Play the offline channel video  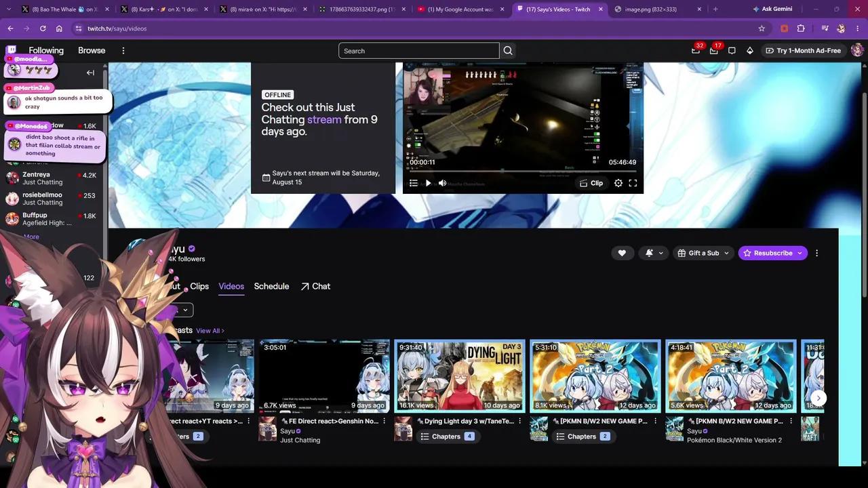428,183
